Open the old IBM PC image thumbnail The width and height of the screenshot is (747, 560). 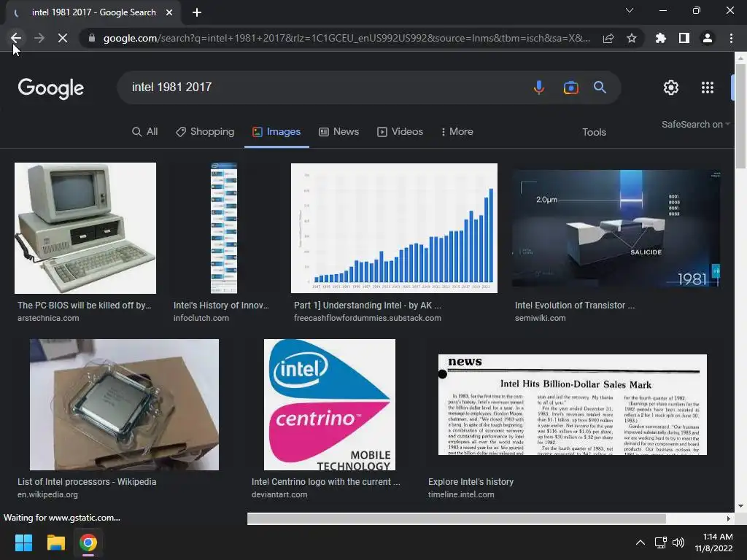pyautogui.click(x=85, y=228)
